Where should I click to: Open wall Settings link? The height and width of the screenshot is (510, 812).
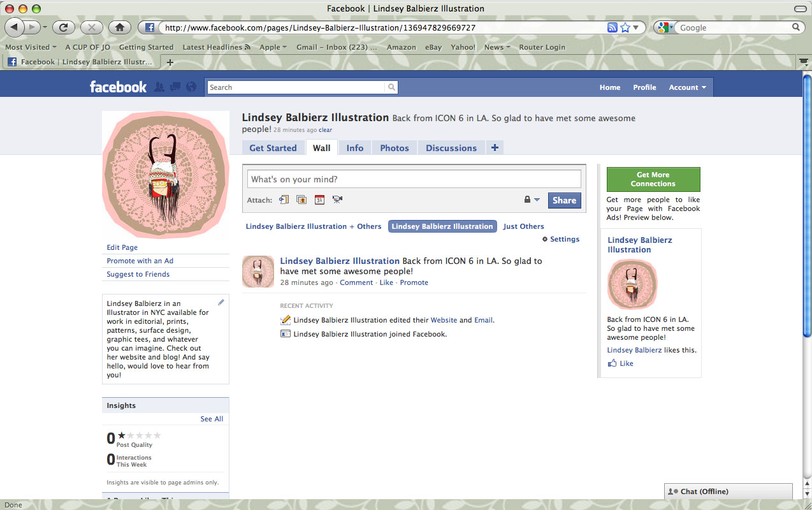pyautogui.click(x=561, y=239)
